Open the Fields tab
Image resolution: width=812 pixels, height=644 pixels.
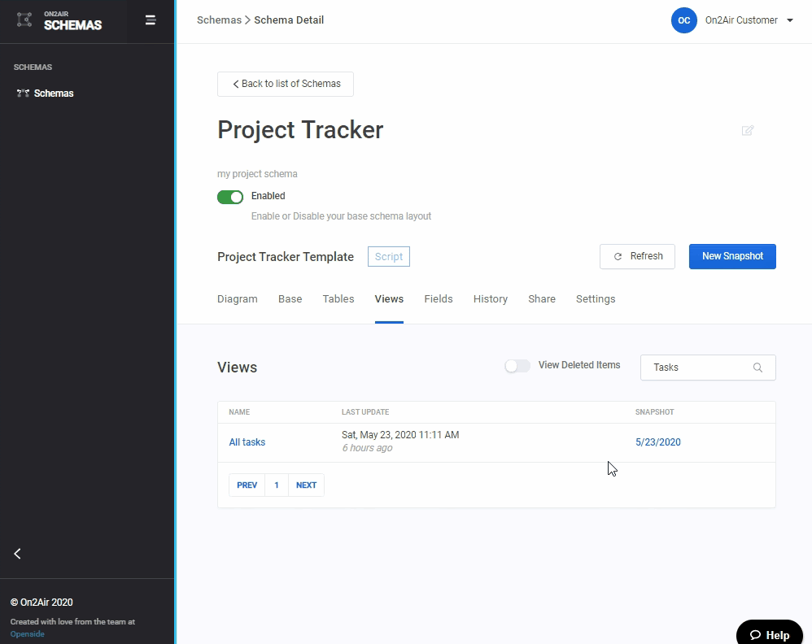pyautogui.click(x=439, y=299)
